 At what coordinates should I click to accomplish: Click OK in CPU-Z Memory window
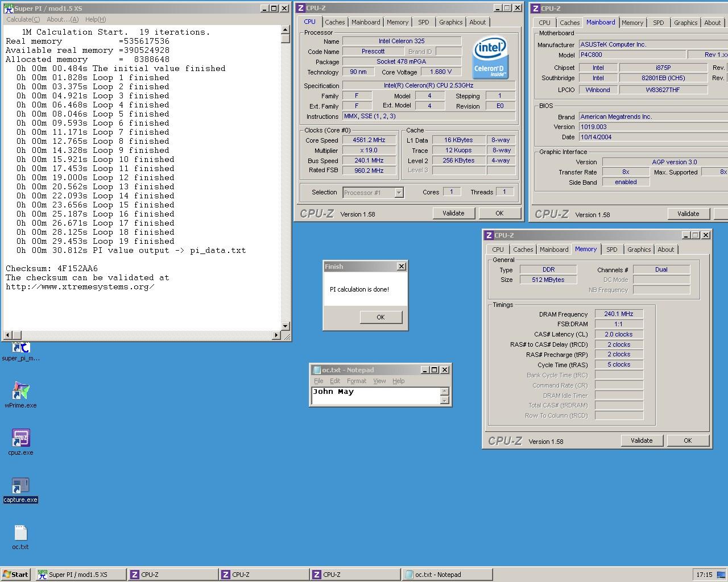(x=688, y=440)
